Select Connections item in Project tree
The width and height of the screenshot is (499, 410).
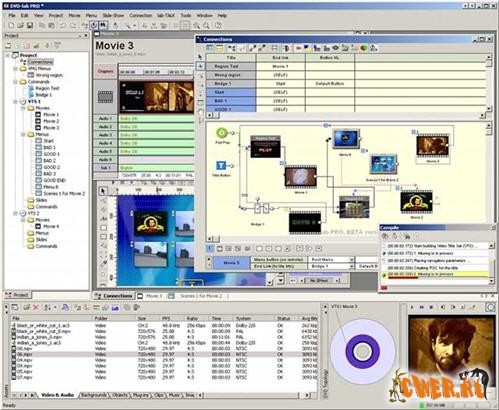40,62
